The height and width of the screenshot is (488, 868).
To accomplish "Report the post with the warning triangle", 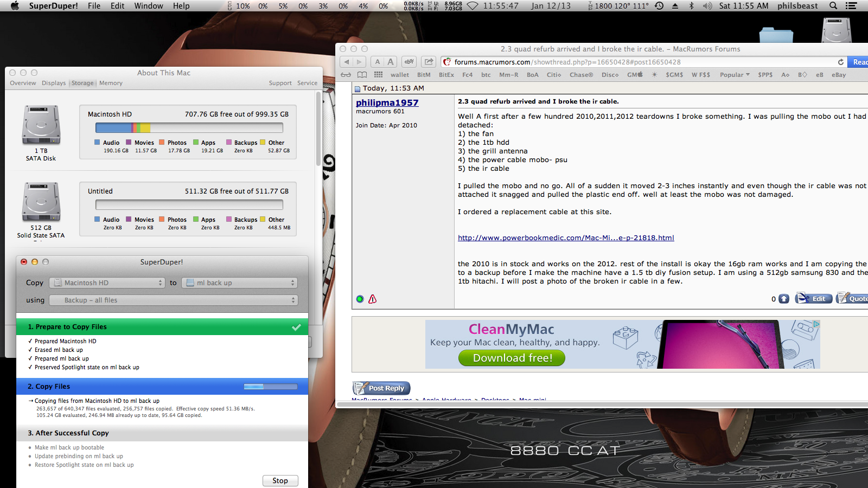I will 373,299.
